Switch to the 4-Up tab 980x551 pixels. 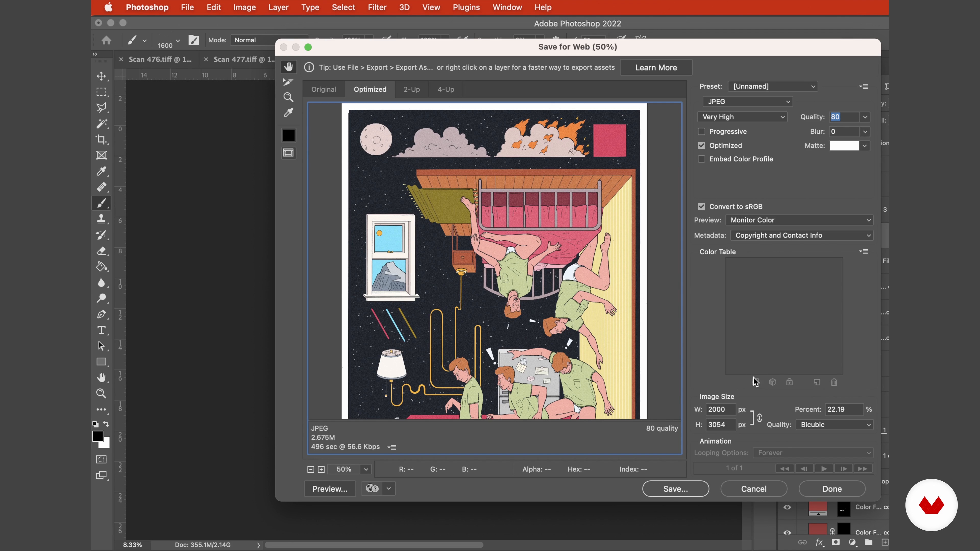(446, 89)
